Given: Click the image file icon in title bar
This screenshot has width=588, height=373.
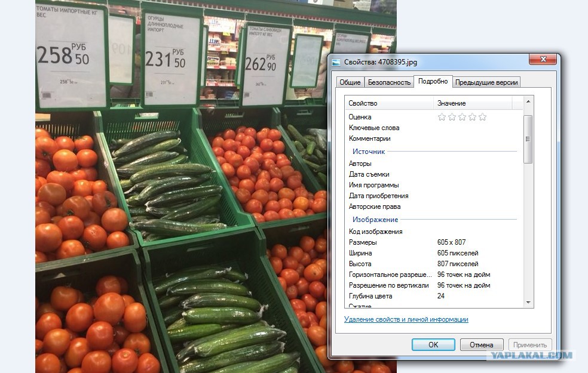Looking at the screenshot, I should coord(336,62).
